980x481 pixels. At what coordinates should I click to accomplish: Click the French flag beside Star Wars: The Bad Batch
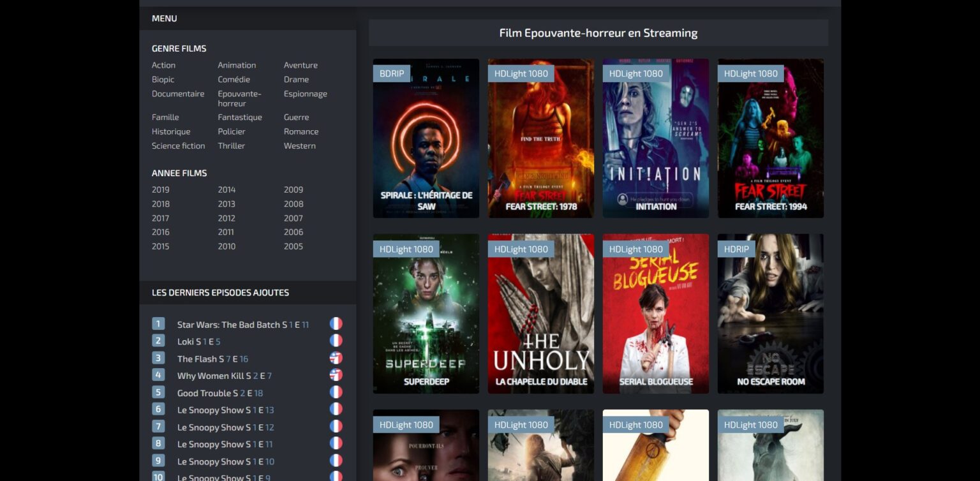coord(336,324)
